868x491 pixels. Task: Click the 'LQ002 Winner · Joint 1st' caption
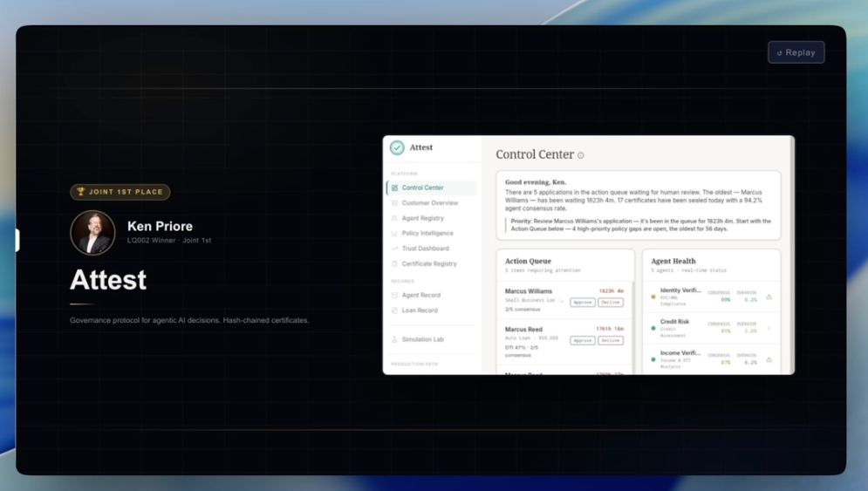[169, 240]
